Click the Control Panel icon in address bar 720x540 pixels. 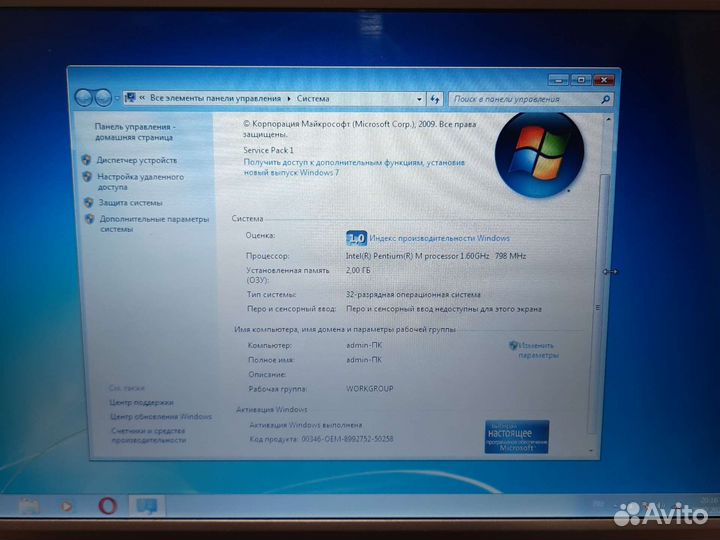tap(130, 98)
